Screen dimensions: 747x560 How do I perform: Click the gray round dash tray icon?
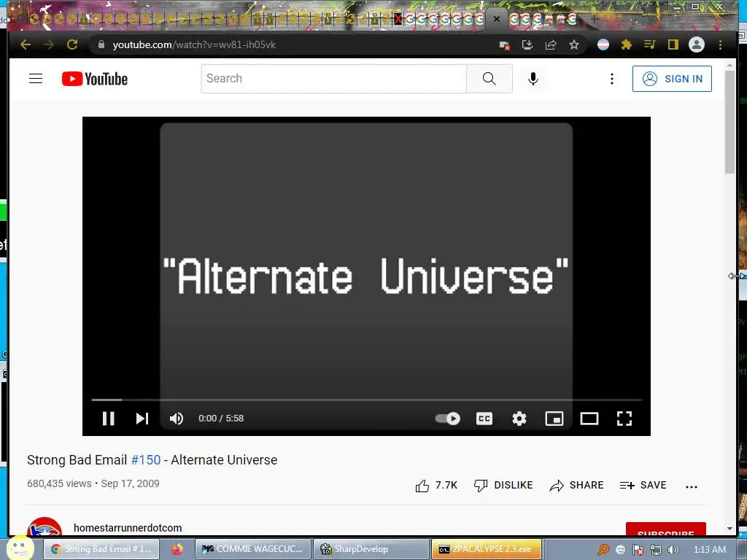tap(620, 550)
